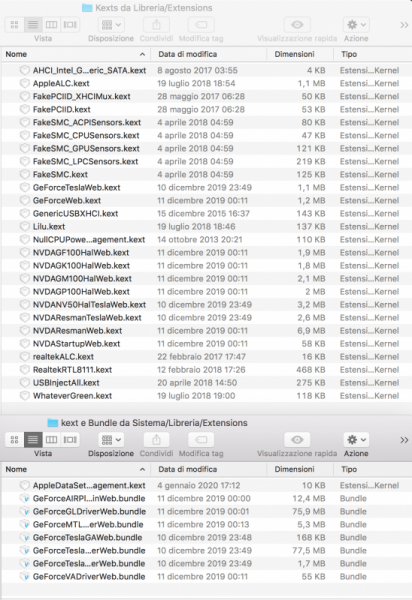Select NVDAGK100HalWeb.kext file name
Viewport: 412px width, 600px height.
[x=81, y=266]
